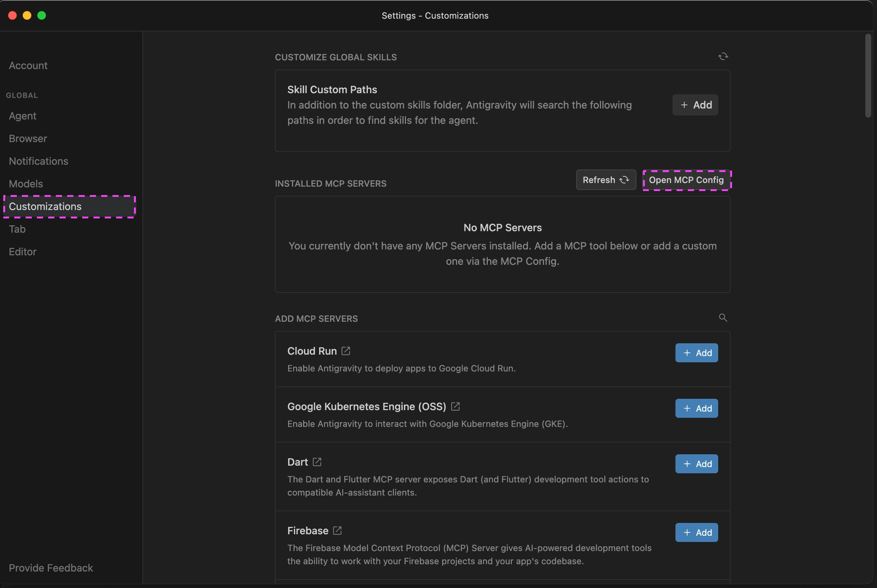The height and width of the screenshot is (588, 877).
Task: Open Google Kubernetes Engine external link icon
Action: tap(455, 406)
